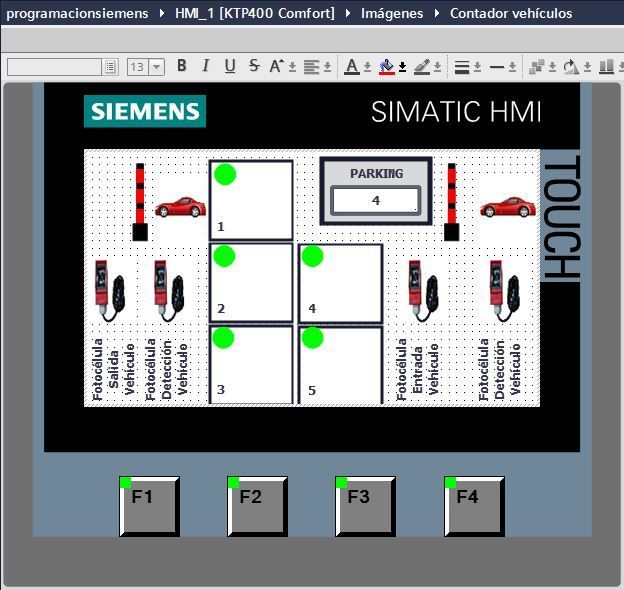Select the left red car graphic
Image resolution: width=624 pixels, height=590 pixels.
coord(181,207)
